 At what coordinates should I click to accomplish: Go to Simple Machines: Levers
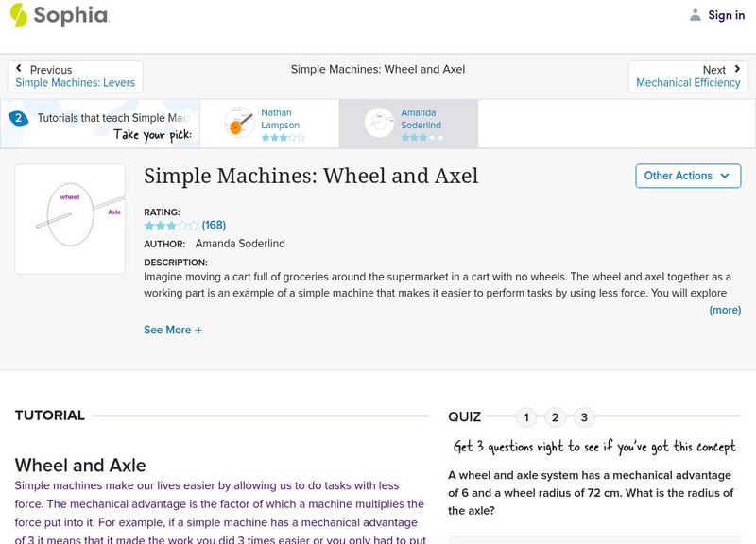tap(74, 82)
